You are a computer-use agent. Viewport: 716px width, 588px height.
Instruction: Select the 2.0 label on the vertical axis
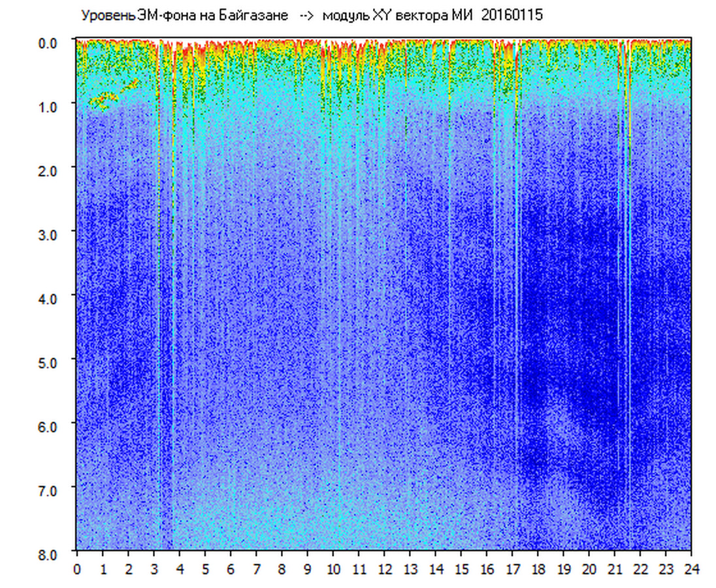coord(49,169)
